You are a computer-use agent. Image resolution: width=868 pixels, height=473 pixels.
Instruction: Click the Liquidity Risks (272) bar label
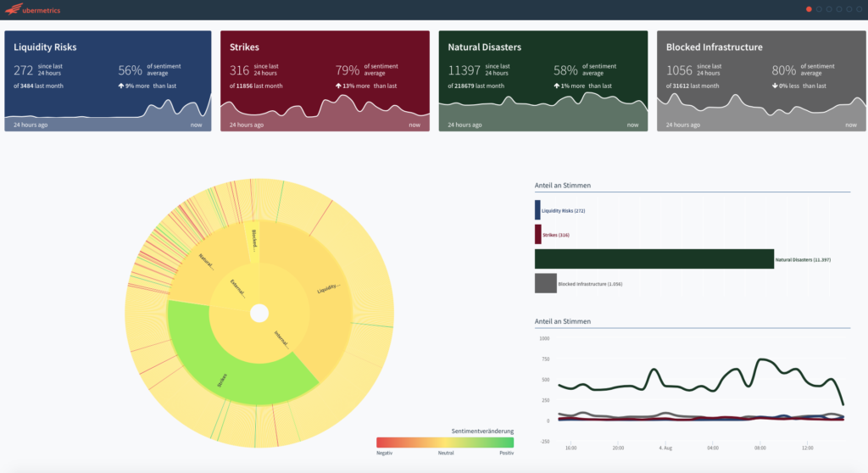(563, 210)
